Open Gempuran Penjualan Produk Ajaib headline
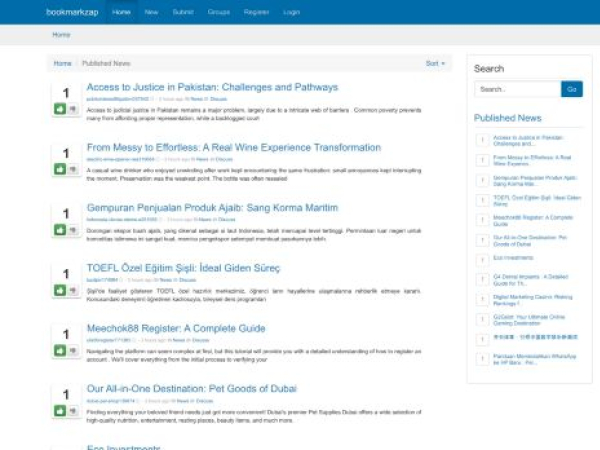Image resolution: width=600 pixels, height=450 pixels. 212,208
